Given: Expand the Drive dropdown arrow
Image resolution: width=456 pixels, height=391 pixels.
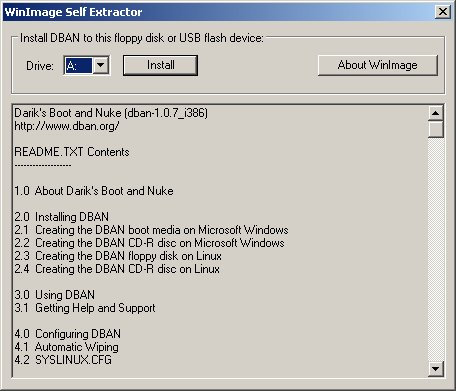Looking at the screenshot, I should tap(100, 65).
